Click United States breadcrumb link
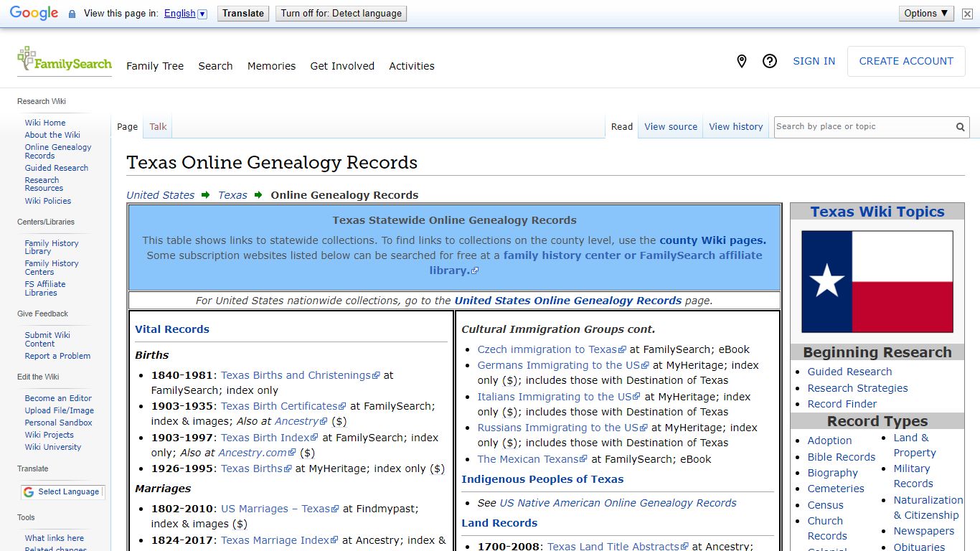This screenshot has width=980, height=551. [161, 195]
